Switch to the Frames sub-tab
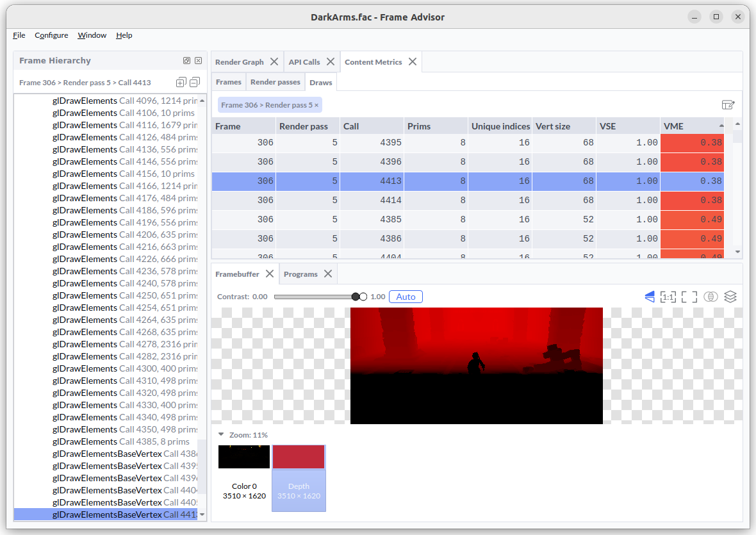This screenshot has height=535, width=756. [x=229, y=82]
